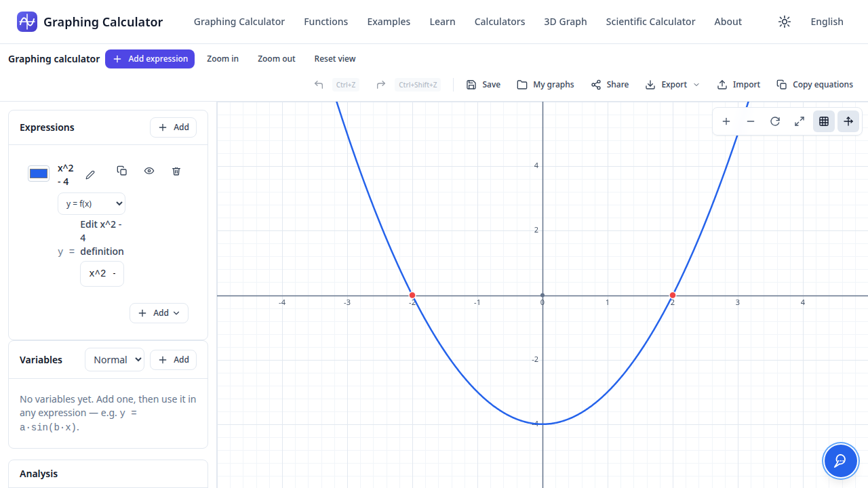This screenshot has width=868, height=488.
Task: Open the English language selector
Action: click(x=827, y=22)
